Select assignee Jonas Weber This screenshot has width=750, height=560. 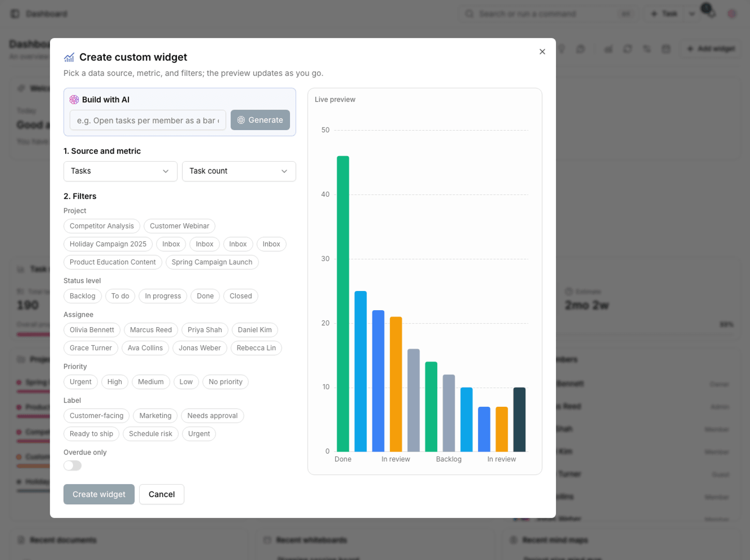(200, 348)
